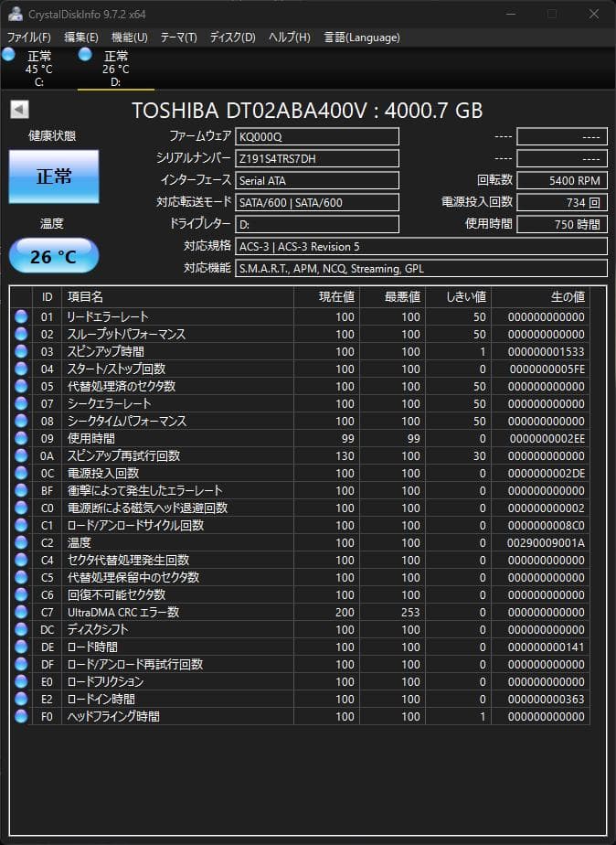Click status orb for E0 ロードフリクション

pyautogui.click(x=21, y=681)
